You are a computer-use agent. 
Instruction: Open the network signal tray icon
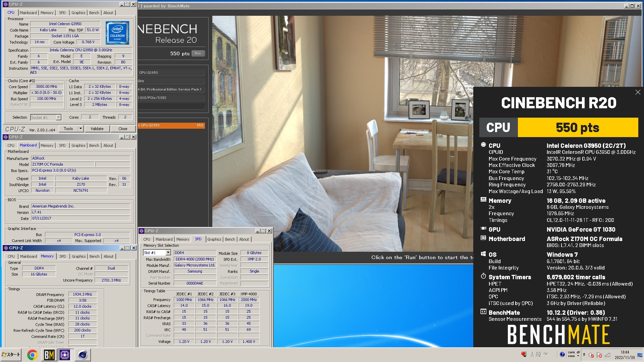pyautogui.click(x=607, y=355)
